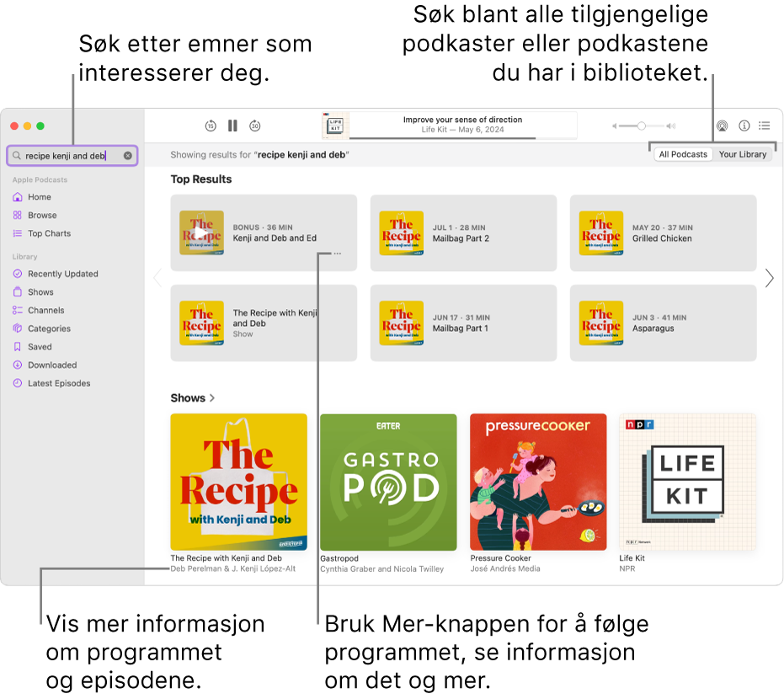This screenshot has height=699, width=784.
Task: Click Deb Perelman & J. Kenji López-Alt author
Action: pos(233,568)
